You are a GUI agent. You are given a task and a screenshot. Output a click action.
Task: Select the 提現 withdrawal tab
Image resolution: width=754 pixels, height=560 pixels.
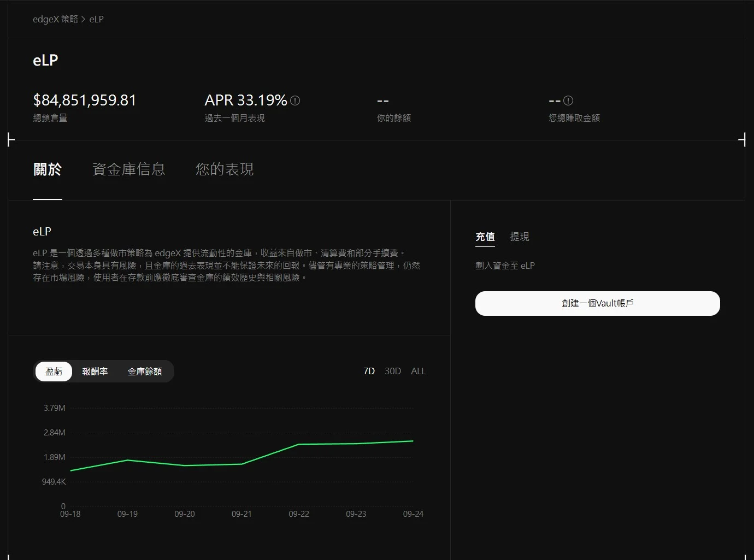click(520, 237)
